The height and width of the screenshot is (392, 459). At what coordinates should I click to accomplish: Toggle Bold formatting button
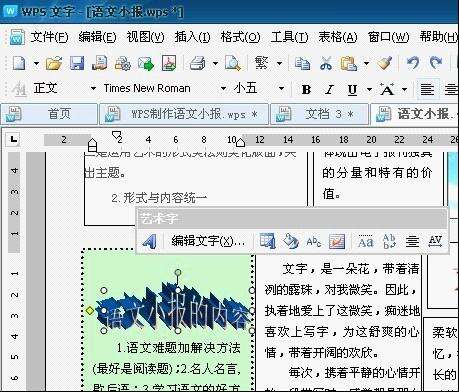pyautogui.click(x=306, y=89)
